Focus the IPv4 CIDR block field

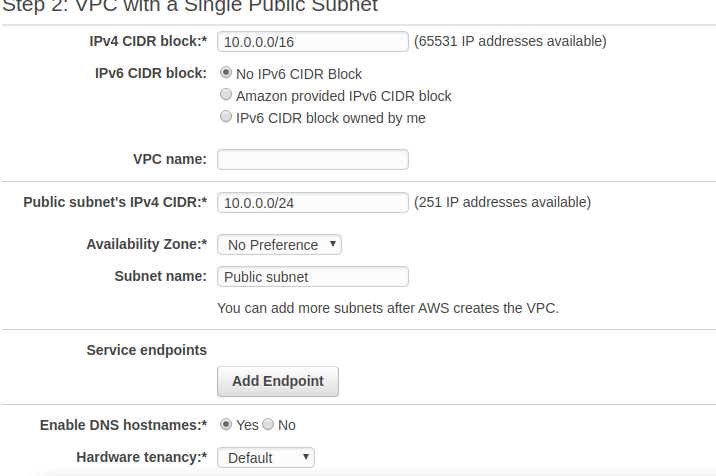pos(312,41)
